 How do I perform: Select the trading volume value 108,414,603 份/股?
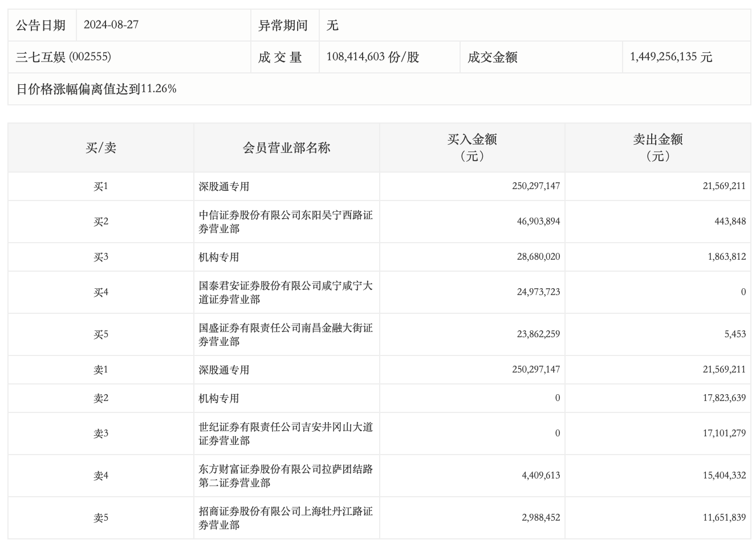(x=373, y=57)
